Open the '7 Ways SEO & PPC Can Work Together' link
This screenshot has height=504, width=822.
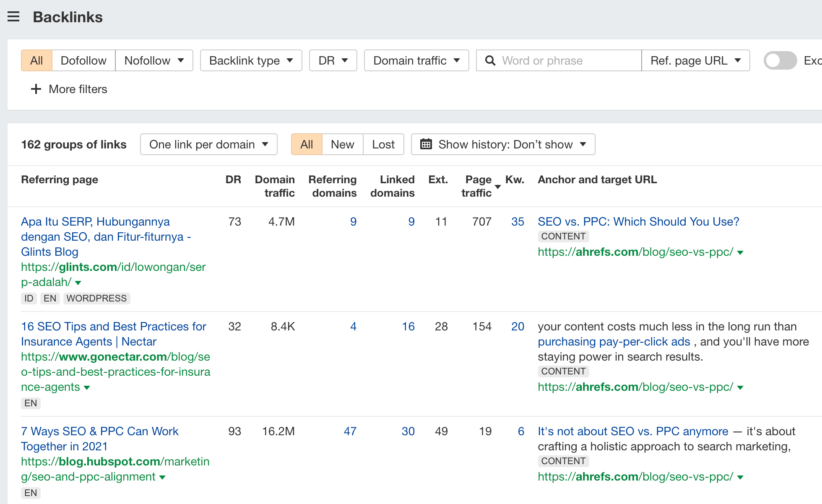point(100,439)
